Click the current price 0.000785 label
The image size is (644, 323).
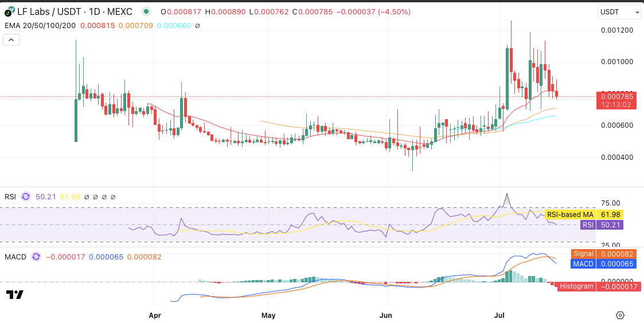pos(618,96)
